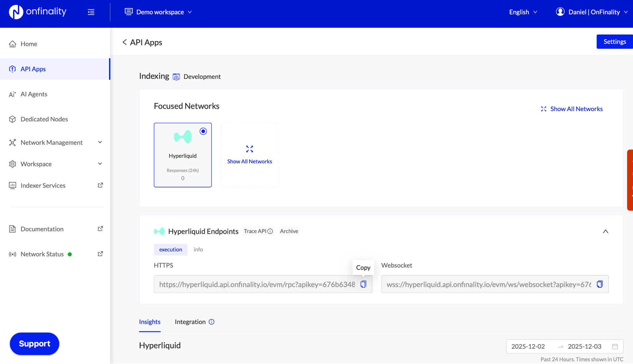Select the AI Agents sidebar icon
Viewport: 633px width, 364px height.
pyautogui.click(x=12, y=94)
